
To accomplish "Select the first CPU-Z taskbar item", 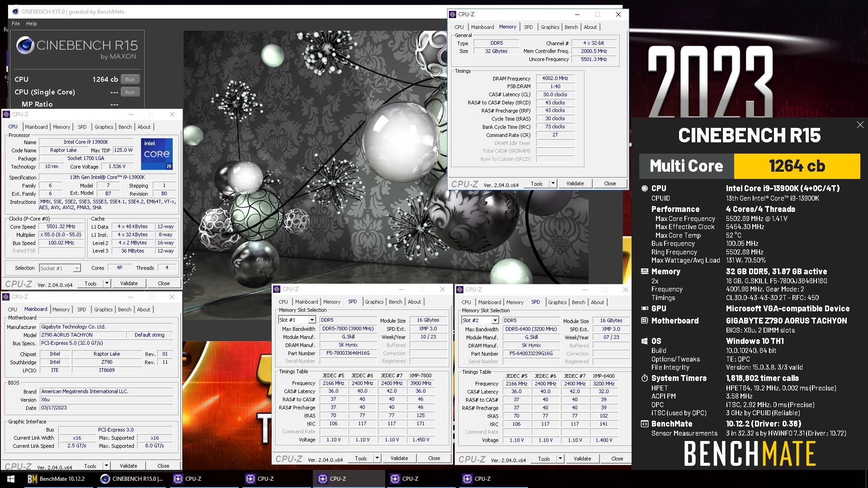I will coord(204,479).
